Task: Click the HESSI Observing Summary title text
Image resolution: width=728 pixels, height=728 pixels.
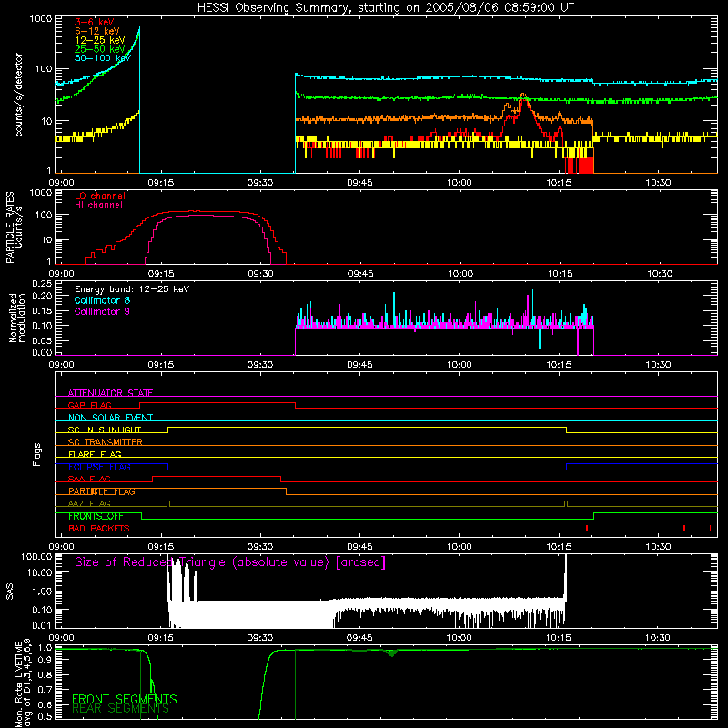Action: point(385,8)
